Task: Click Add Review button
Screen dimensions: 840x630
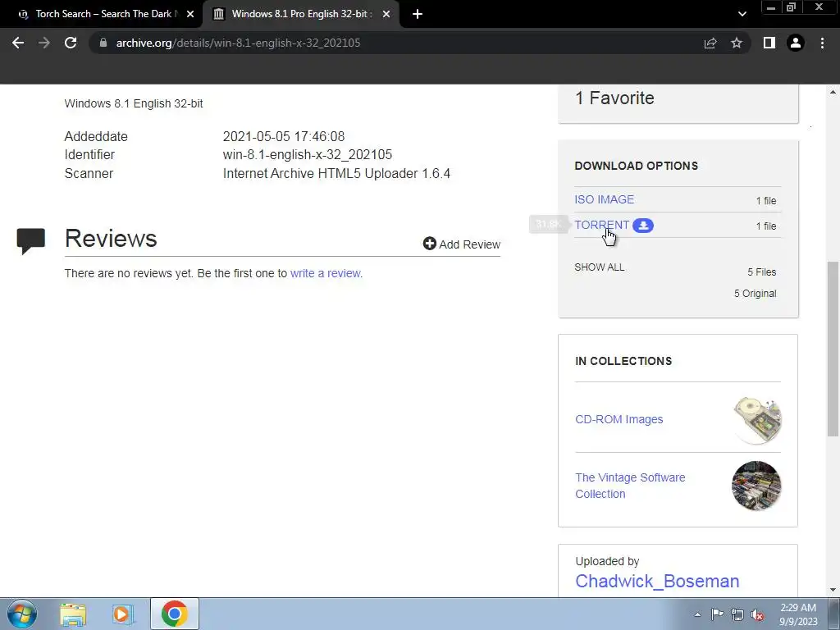Action: click(461, 244)
